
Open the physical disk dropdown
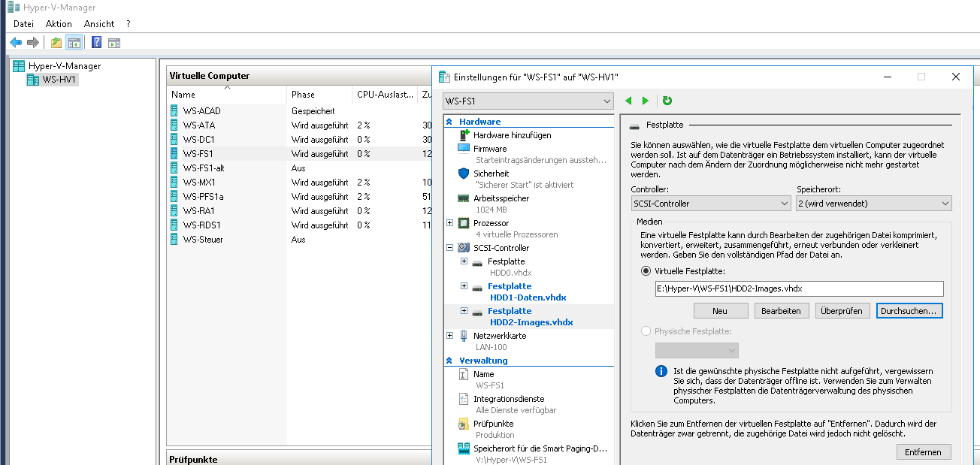[x=697, y=350]
